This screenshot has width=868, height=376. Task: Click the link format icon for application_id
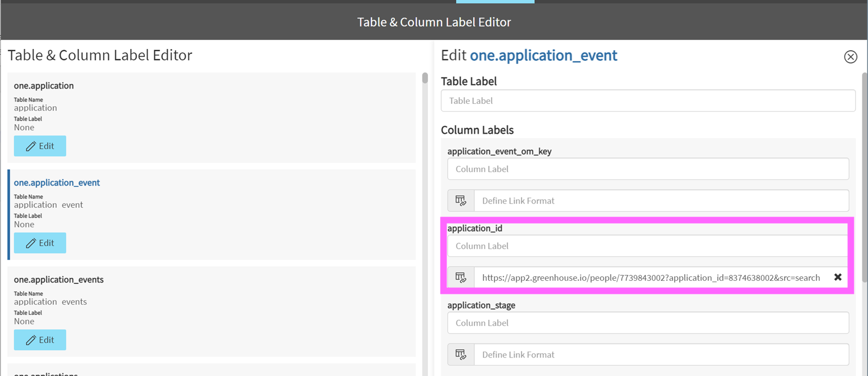tap(461, 278)
